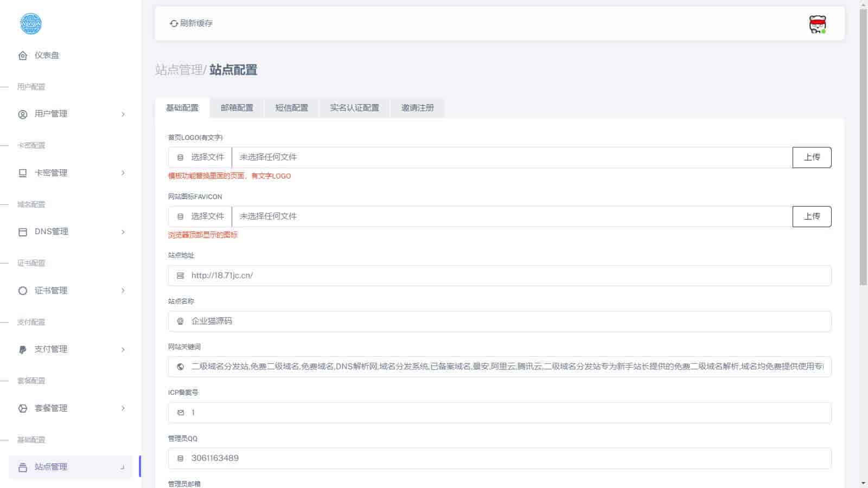Switch to the 基础配置 tab
This screenshot has height=488, width=868.
pyautogui.click(x=182, y=108)
